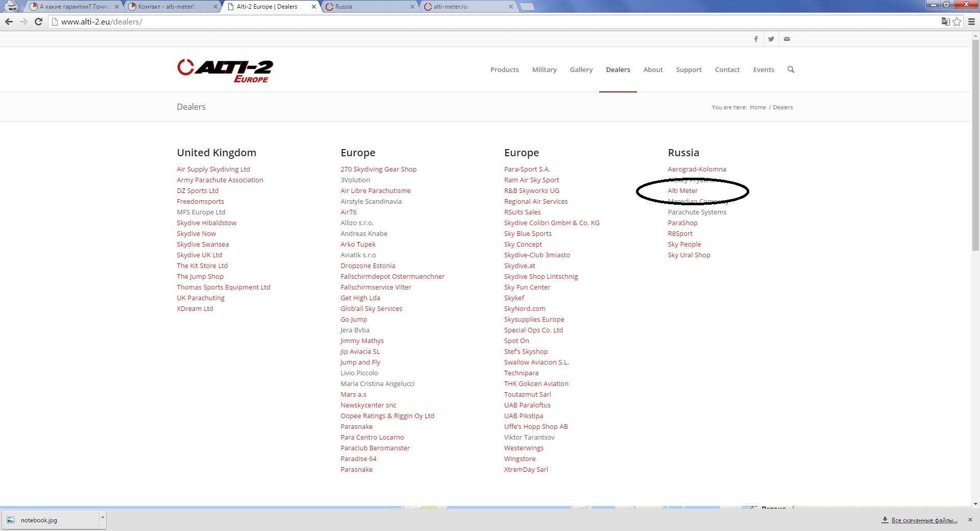Open site search magnifier icon
Viewport: 980px width, 531px height.
(x=791, y=69)
